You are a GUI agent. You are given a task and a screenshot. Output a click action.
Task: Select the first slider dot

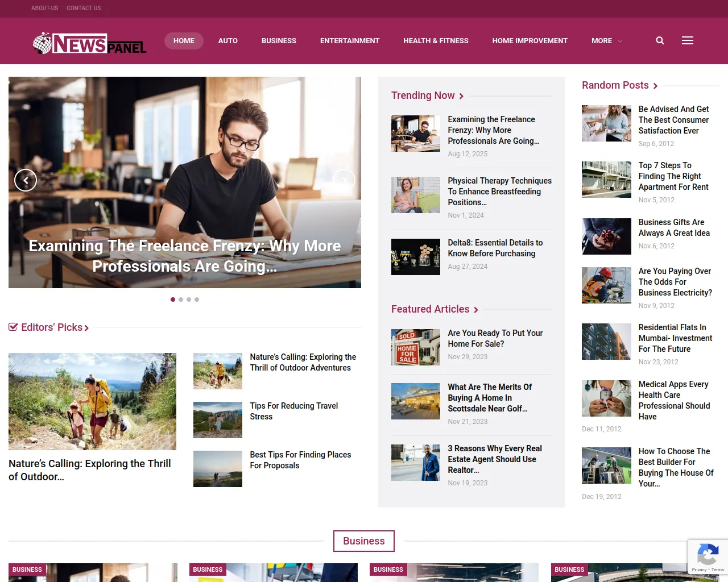click(173, 300)
